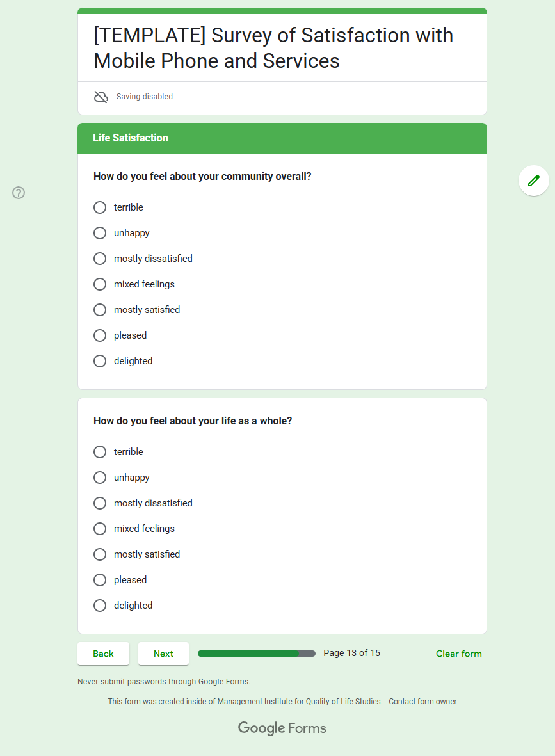
Task: Select 'terrible' for life as a whole
Action: 100,452
